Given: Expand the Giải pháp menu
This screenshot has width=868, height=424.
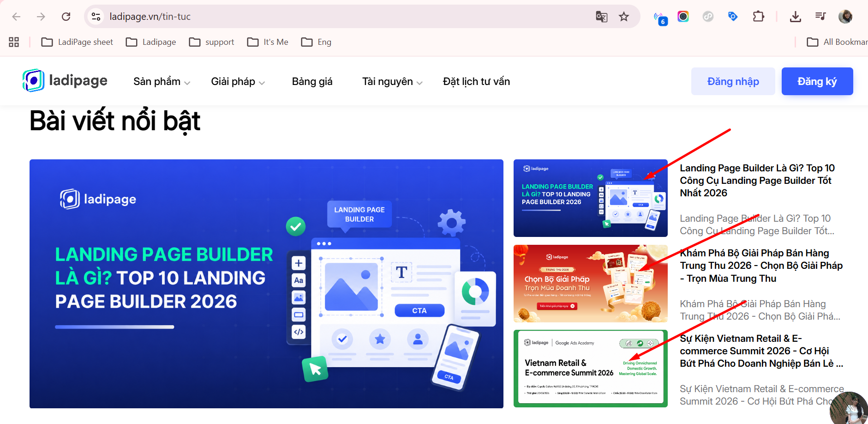Looking at the screenshot, I should (238, 82).
